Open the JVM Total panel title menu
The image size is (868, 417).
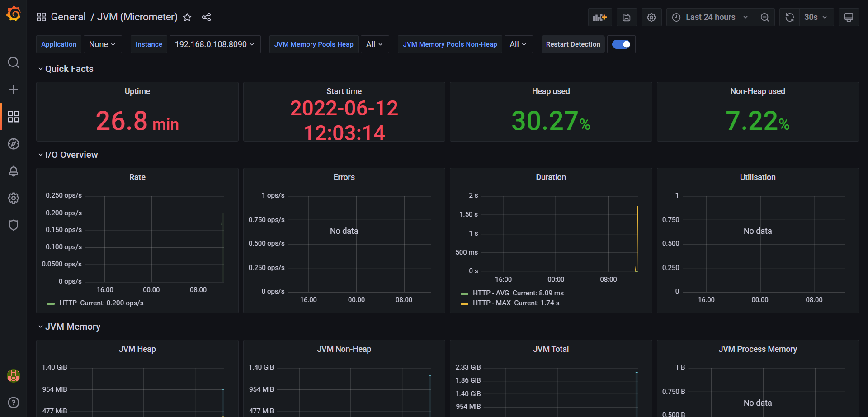point(551,349)
